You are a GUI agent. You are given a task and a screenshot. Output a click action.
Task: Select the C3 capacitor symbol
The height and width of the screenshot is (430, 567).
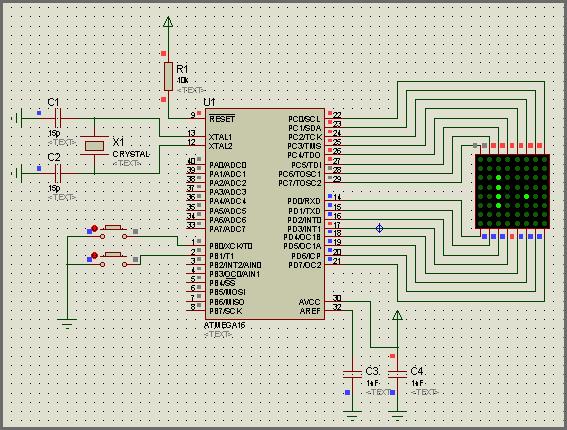coord(352,374)
